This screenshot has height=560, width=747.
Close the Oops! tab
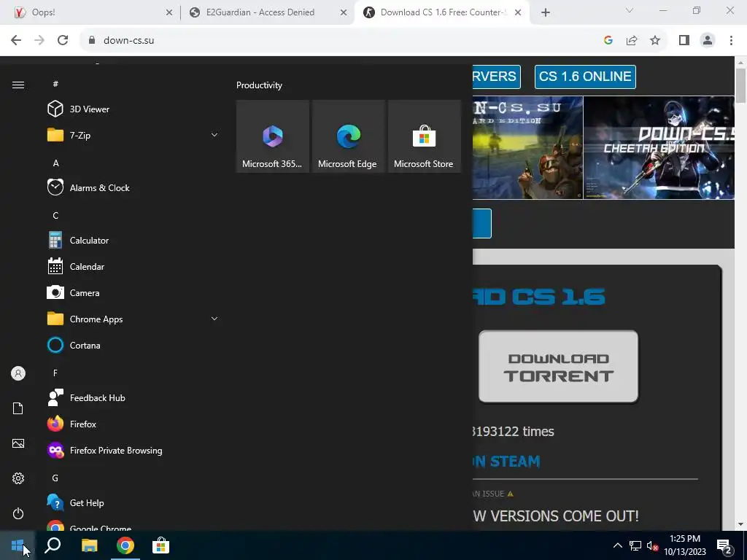click(169, 12)
